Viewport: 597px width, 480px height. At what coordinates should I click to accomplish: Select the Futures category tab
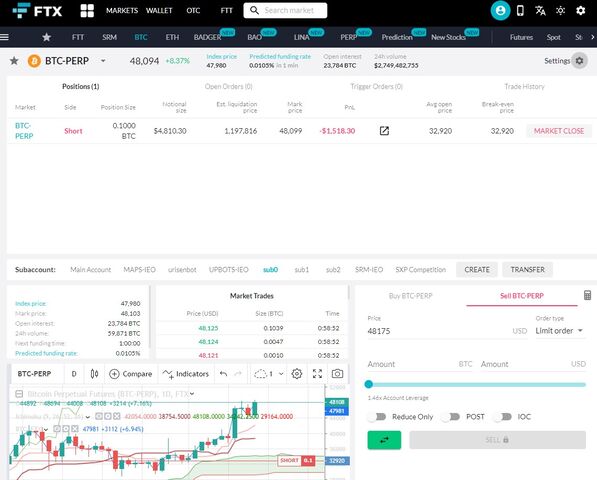tap(521, 37)
